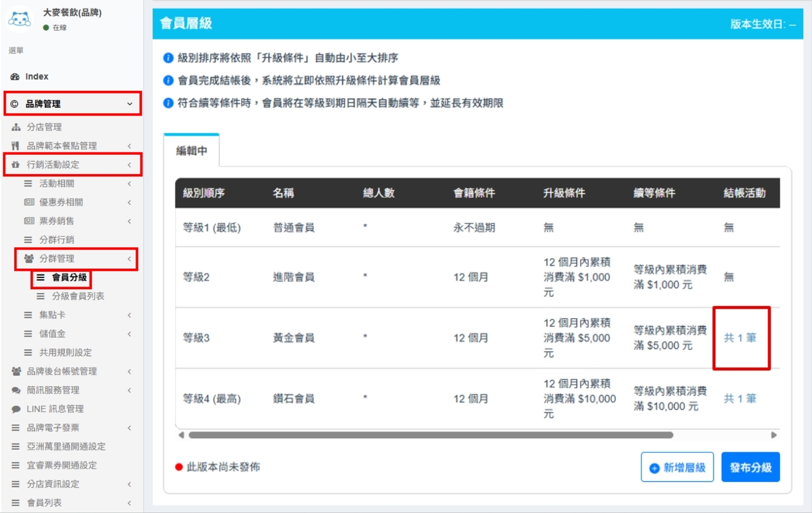Collapse the 品牌管理 menu chevron
812x513 pixels.
click(x=129, y=104)
